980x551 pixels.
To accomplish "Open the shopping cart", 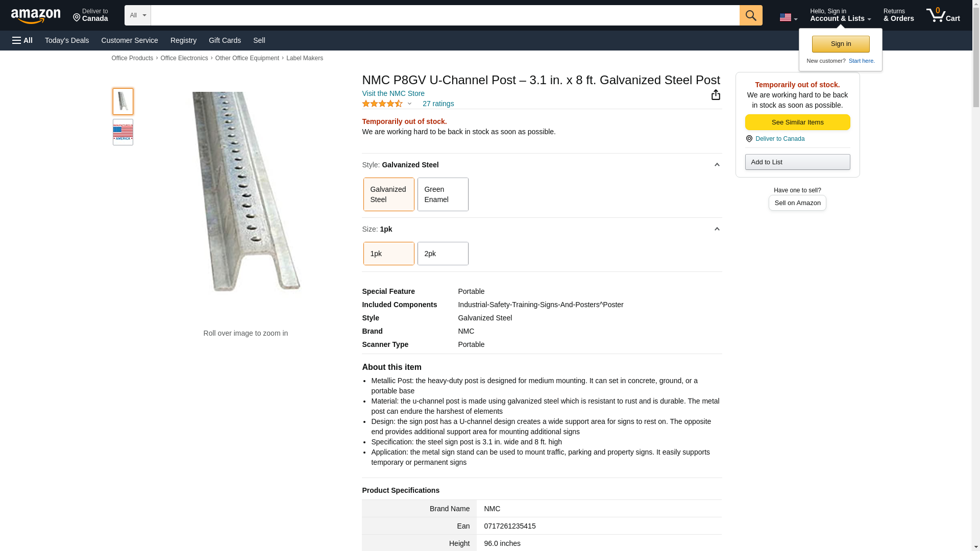I will pyautogui.click(x=943, y=15).
